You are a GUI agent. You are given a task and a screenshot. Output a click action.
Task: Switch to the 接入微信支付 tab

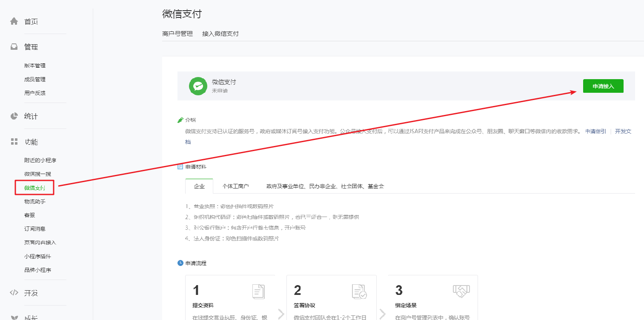click(x=220, y=34)
